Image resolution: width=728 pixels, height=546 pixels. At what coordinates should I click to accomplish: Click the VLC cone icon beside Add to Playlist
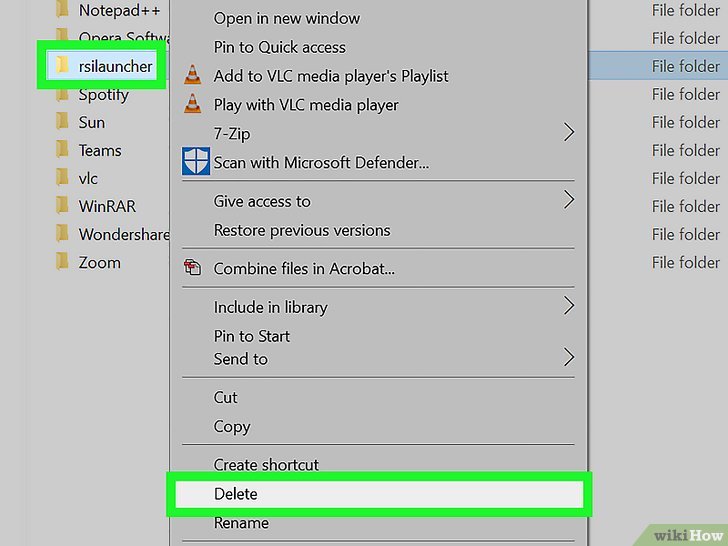tap(193, 76)
